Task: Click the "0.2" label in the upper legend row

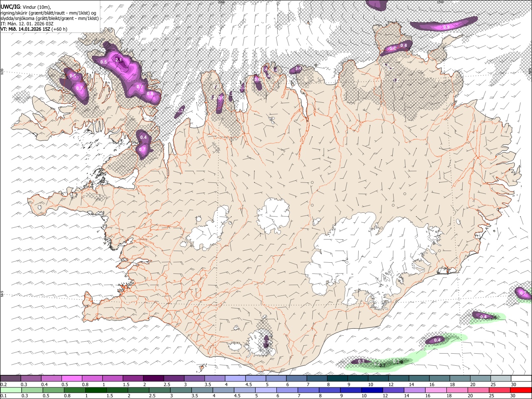Action: point(3,384)
